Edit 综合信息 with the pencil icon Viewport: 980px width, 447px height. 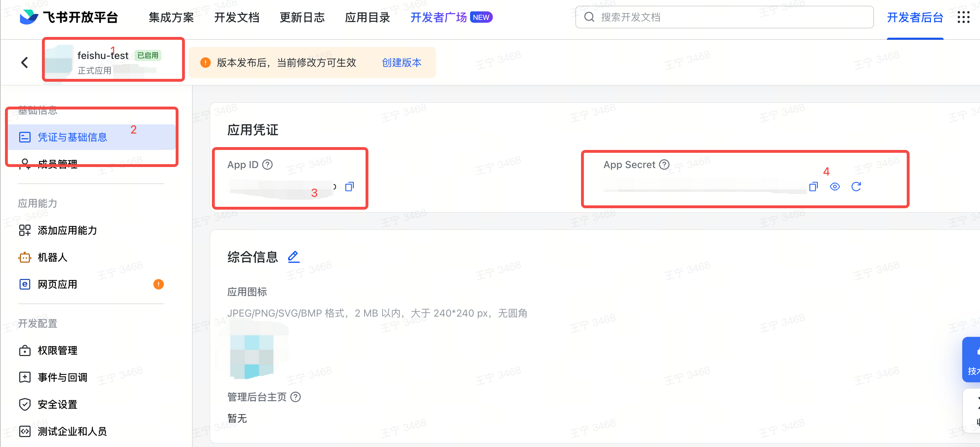293,257
